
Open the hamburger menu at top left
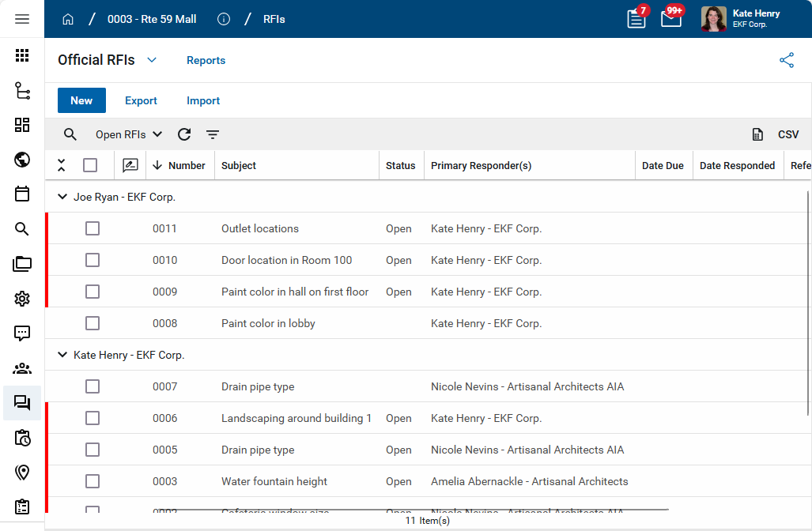tap(22, 19)
